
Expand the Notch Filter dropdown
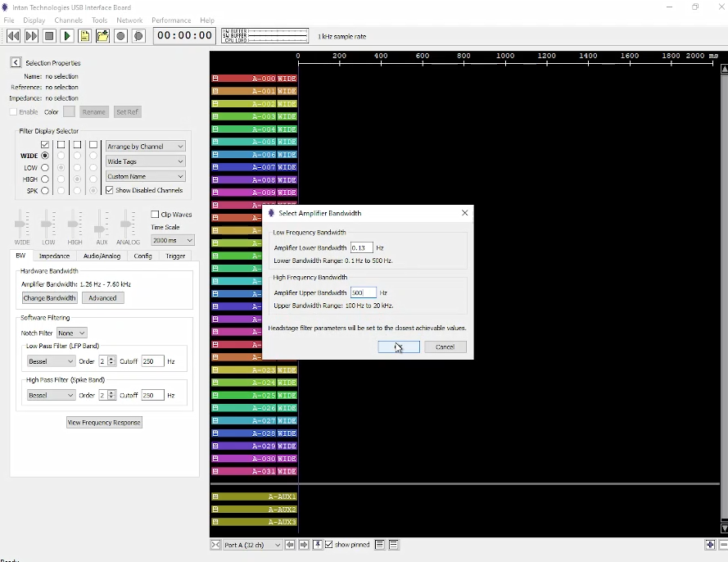pyautogui.click(x=71, y=333)
